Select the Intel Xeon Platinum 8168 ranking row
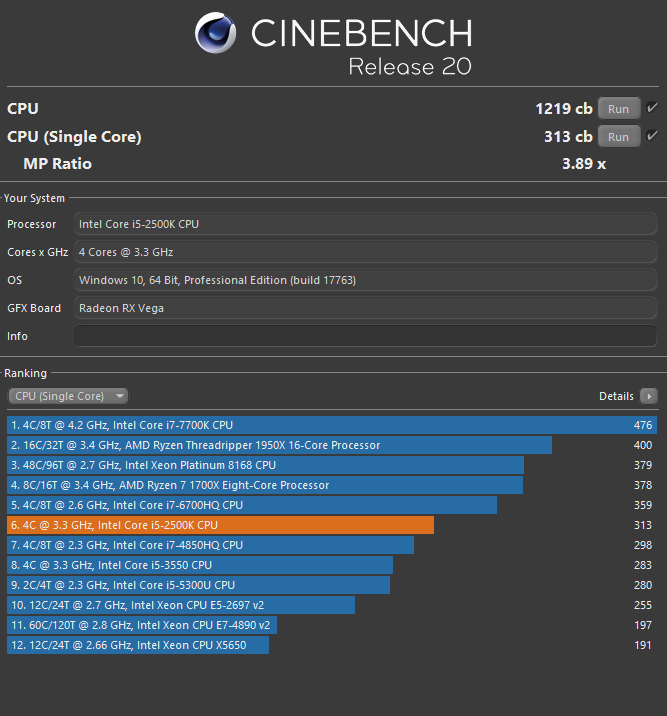 point(332,465)
